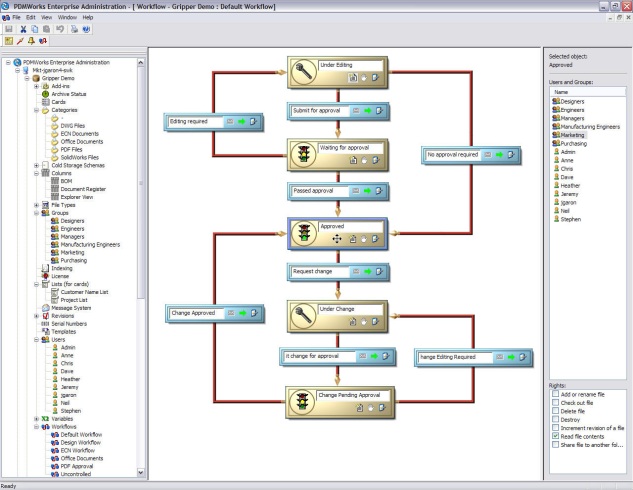Open the File menu

pos(16,17)
